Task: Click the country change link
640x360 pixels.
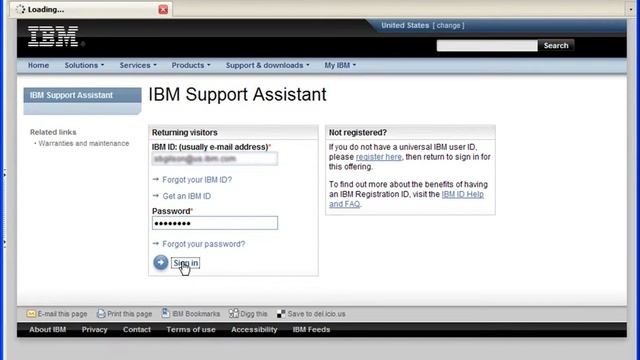Action: (448, 25)
